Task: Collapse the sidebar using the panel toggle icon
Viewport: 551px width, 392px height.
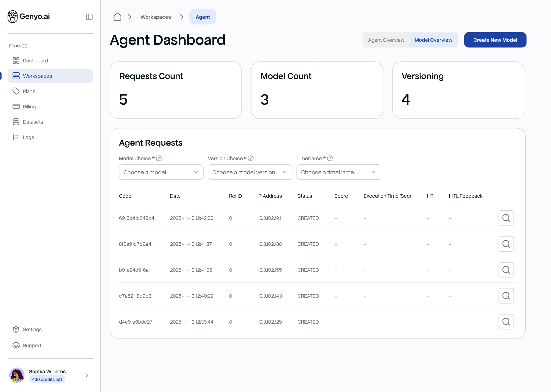Action: click(89, 17)
